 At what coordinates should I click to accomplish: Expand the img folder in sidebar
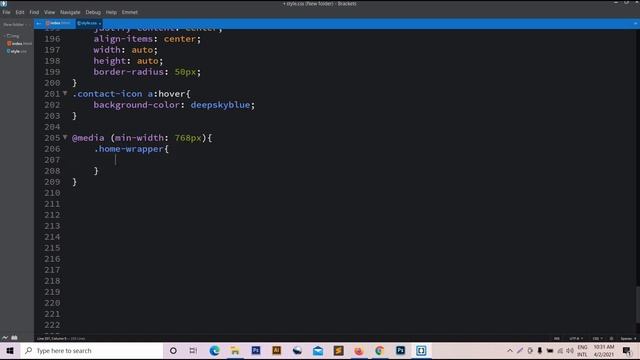tap(13, 36)
